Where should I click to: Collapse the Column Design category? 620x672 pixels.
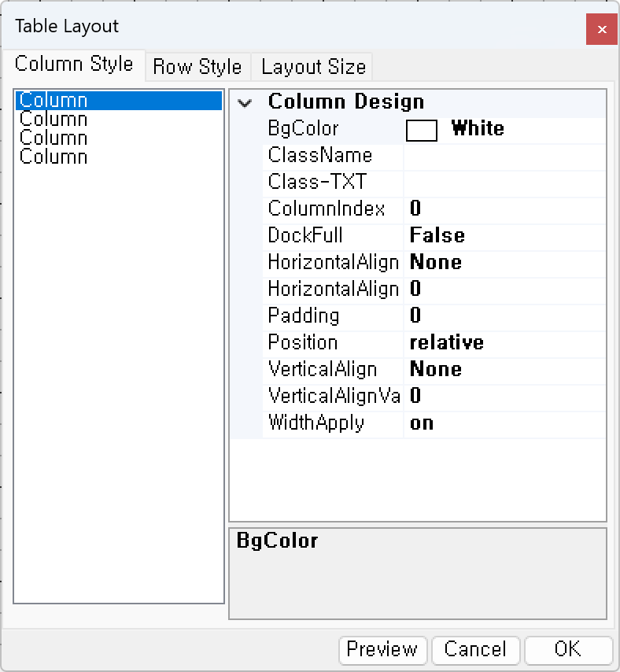(x=245, y=102)
